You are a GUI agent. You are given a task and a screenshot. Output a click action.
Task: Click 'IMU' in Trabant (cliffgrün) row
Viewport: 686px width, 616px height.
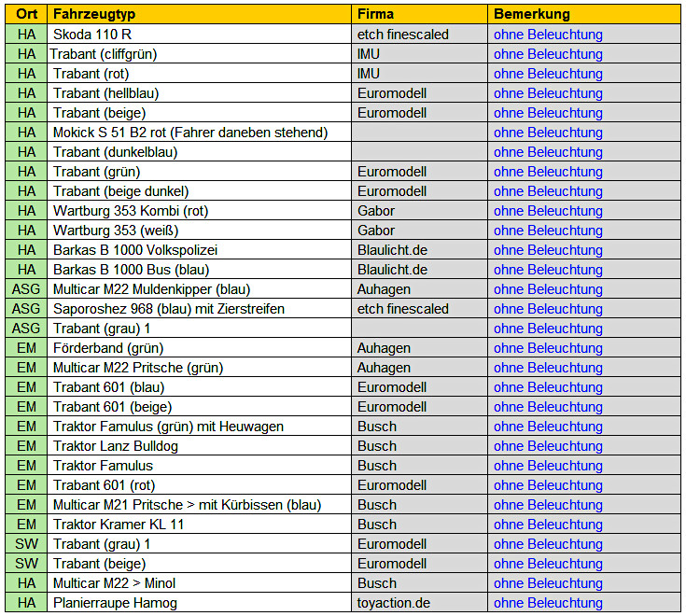(x=369, y=54)
